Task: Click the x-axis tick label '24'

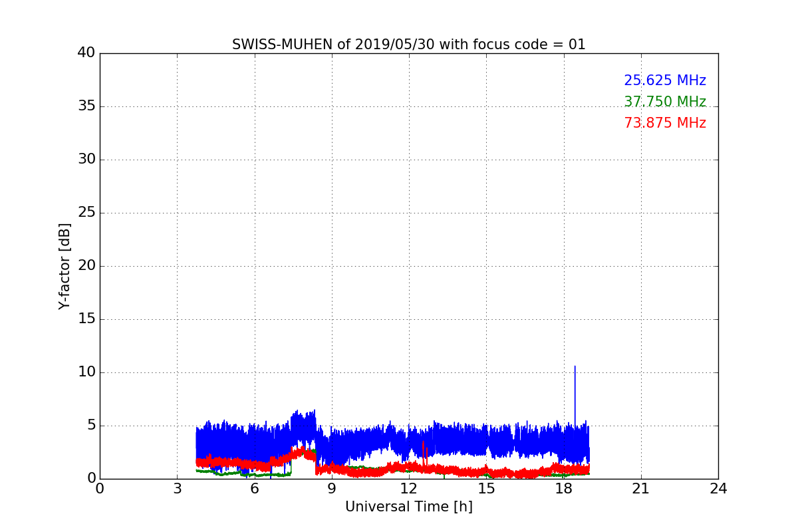Action: click(x=718, y=489)
